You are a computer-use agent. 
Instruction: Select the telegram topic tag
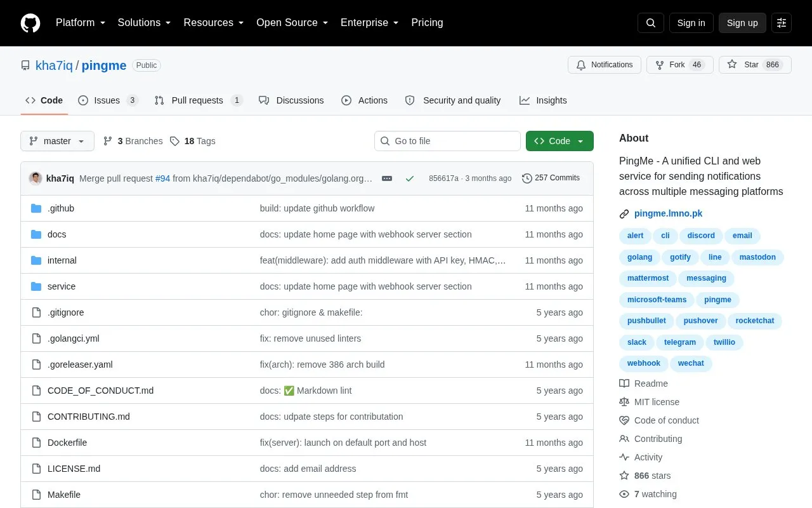[680, 342]
